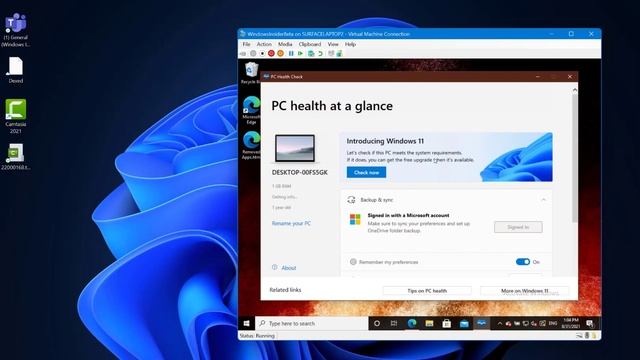Open the Clipboard menu in VM Connection
This screenshot has width=640, height=360.
(310, 44)
